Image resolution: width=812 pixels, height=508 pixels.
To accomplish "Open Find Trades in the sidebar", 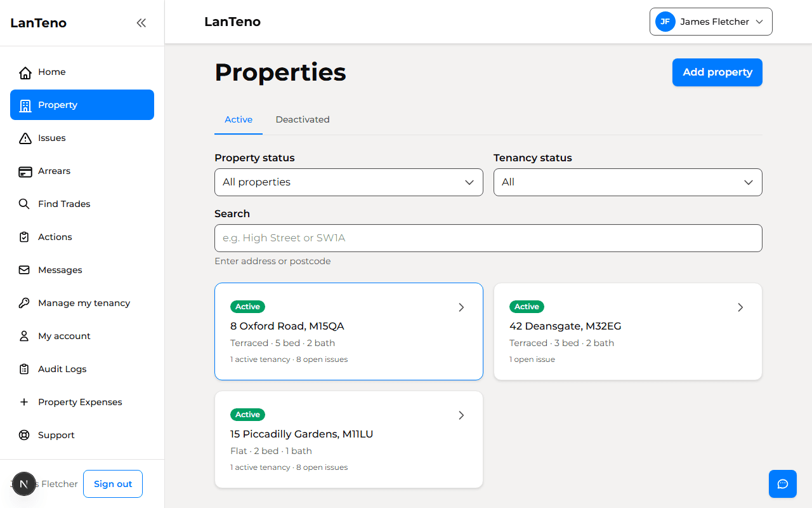I will coord(82,204).
